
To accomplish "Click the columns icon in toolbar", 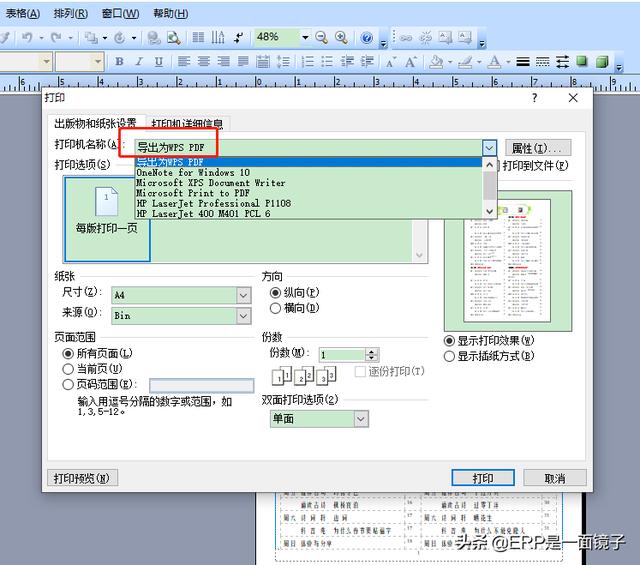I will click(198, 38).
